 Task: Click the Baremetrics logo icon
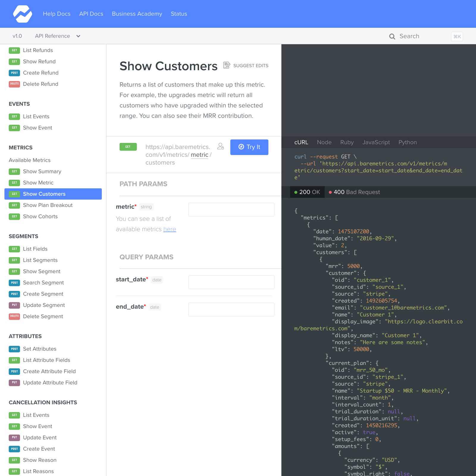tap(23, 14)
